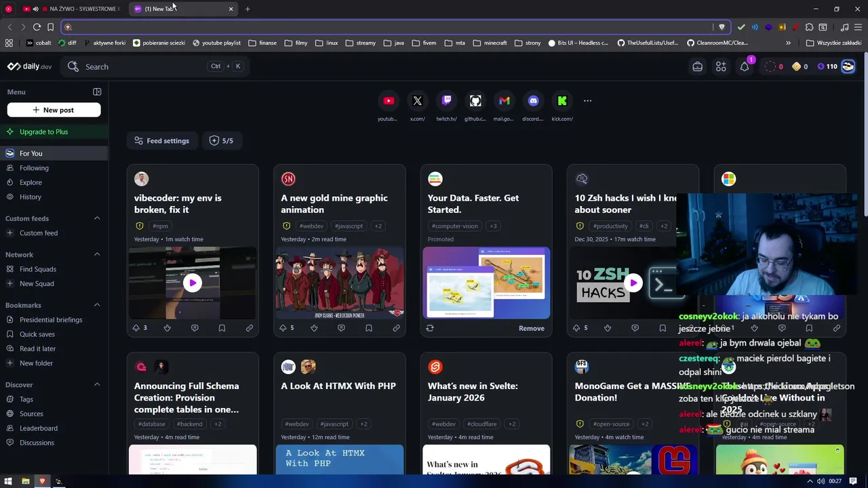Screen dimensions: 868x488
Task: Play the 10 ZSH Hacks video
Action: pyautogui.click(x=633, y=283)
